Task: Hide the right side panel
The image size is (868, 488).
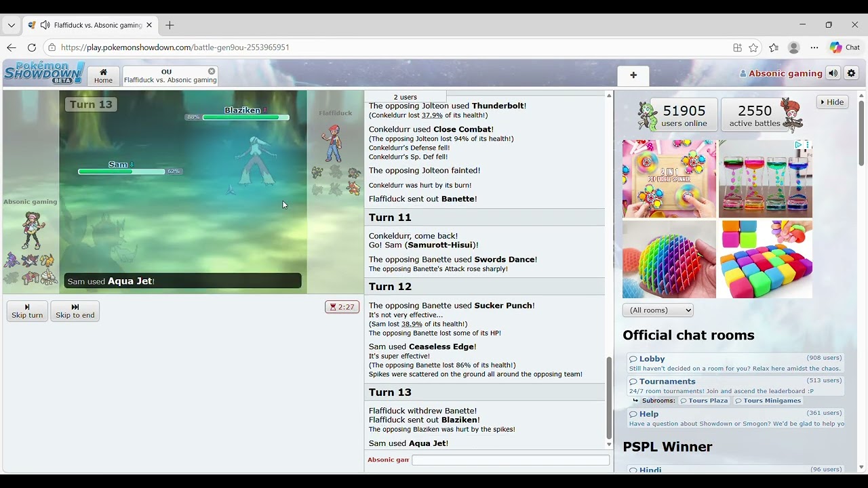Action: coord(832,102)
